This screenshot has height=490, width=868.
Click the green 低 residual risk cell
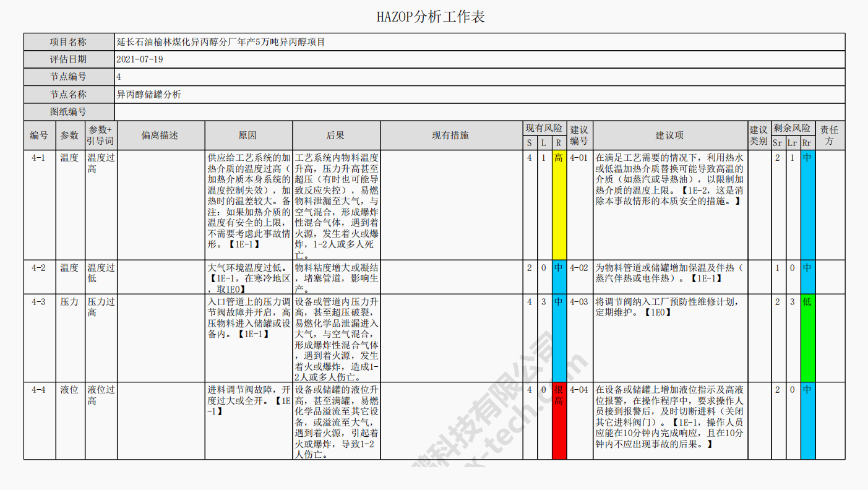pos(807,338)
